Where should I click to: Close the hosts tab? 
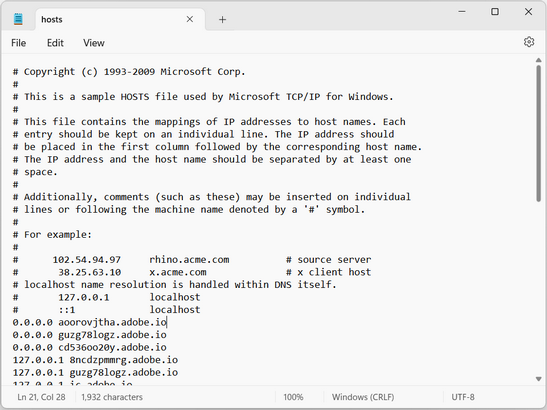[190, 19]
